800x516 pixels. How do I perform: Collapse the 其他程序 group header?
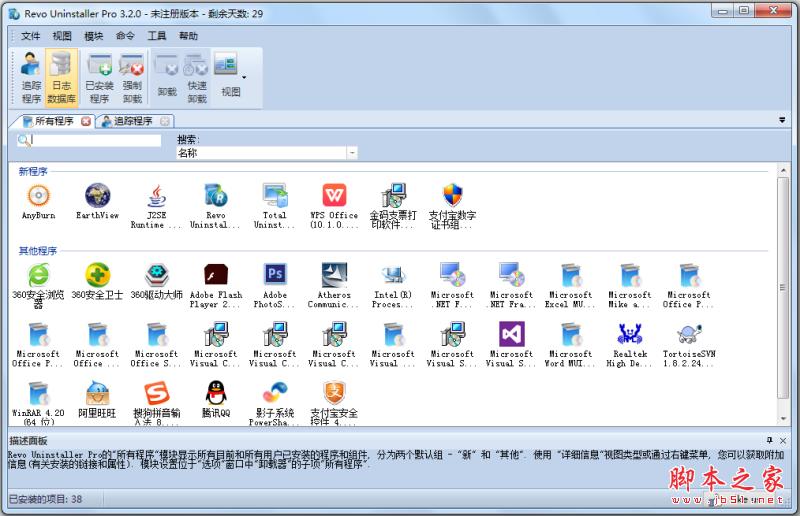[x=38, y=251]
